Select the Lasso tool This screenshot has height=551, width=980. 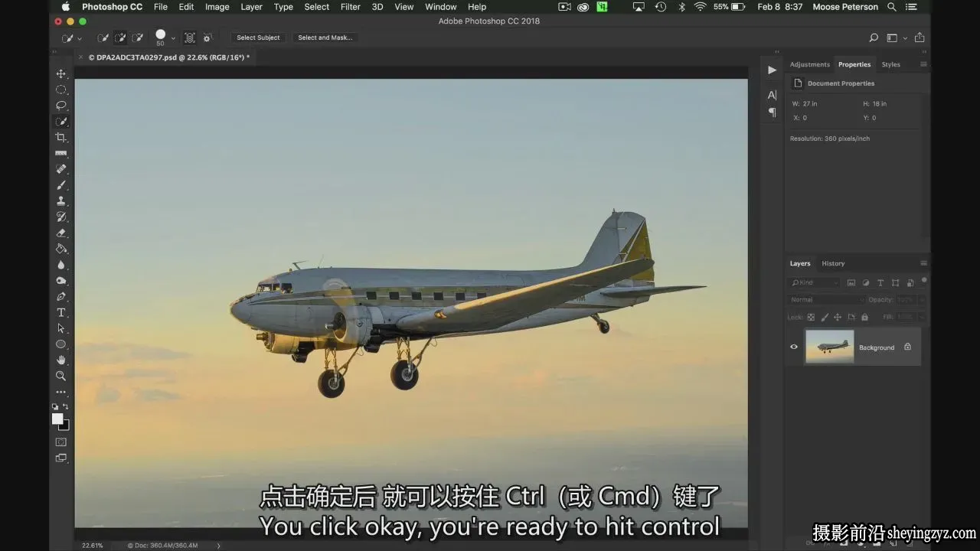61,106
